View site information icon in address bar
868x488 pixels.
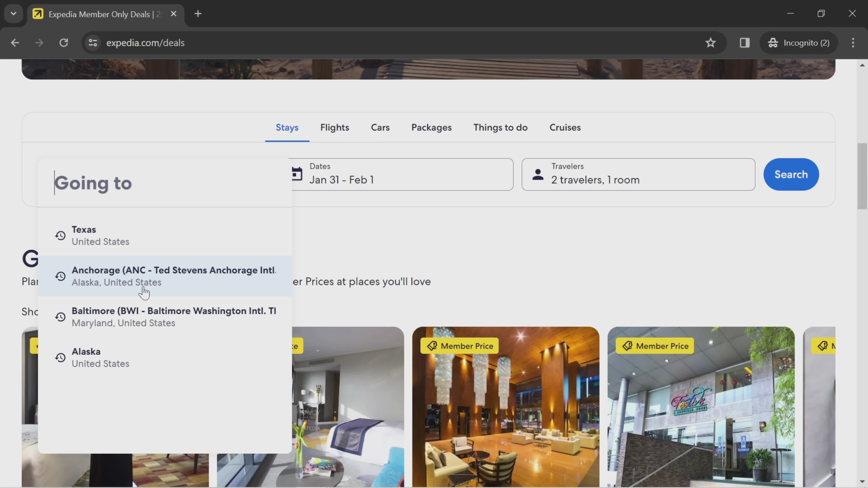tap(93, 43)
